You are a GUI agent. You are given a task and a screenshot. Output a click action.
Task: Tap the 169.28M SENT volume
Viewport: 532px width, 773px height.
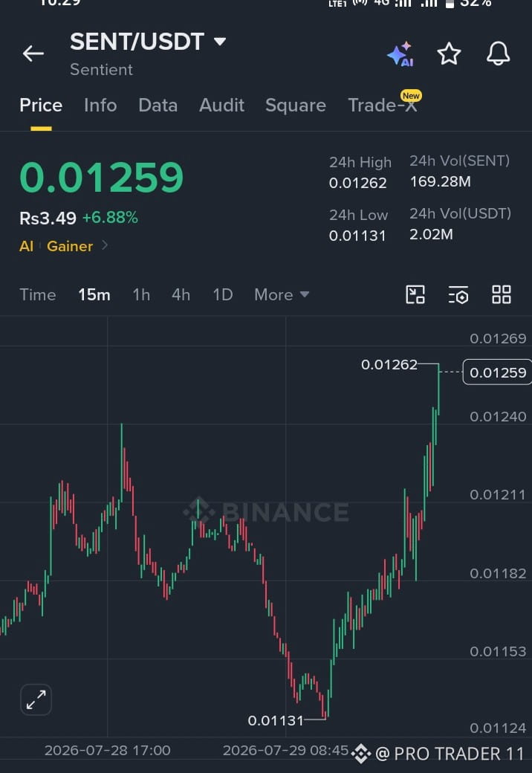click(441, 181)
